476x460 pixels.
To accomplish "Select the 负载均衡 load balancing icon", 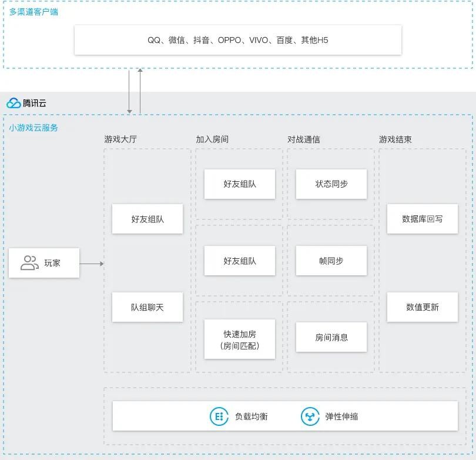I will click(219, 416).
